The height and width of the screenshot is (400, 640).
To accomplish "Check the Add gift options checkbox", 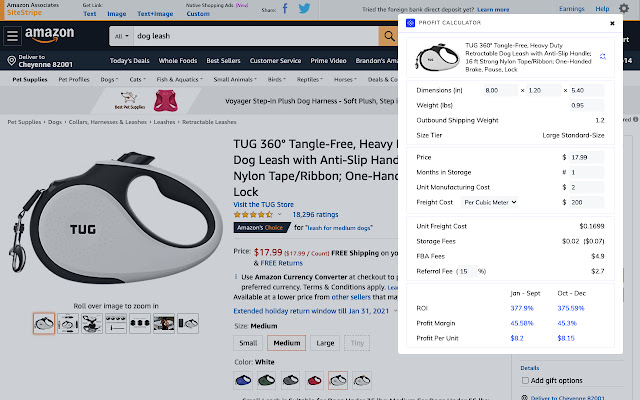I will point(526,381).
